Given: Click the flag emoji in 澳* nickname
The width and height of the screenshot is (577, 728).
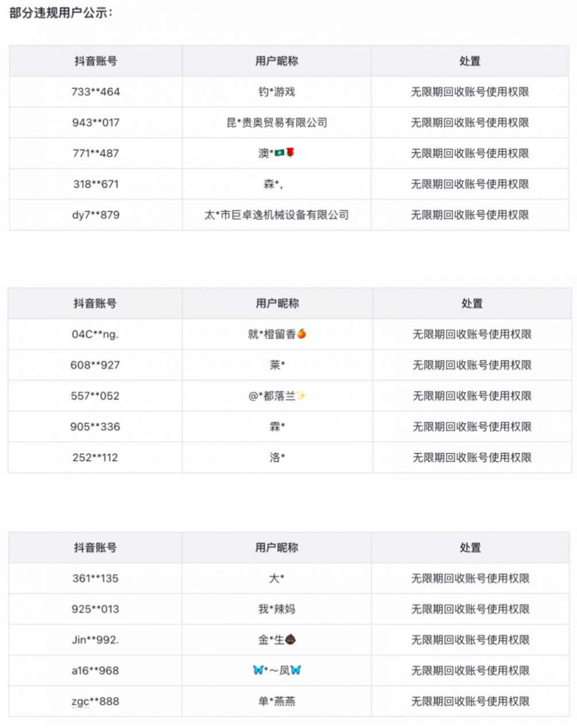Looking at the screenshot, I should pyautogui.click(x=280, y=153).
